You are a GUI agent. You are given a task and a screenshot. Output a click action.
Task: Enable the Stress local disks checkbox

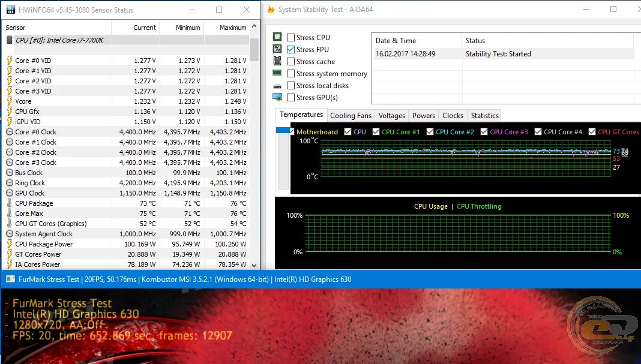click(x=290, y=85)
